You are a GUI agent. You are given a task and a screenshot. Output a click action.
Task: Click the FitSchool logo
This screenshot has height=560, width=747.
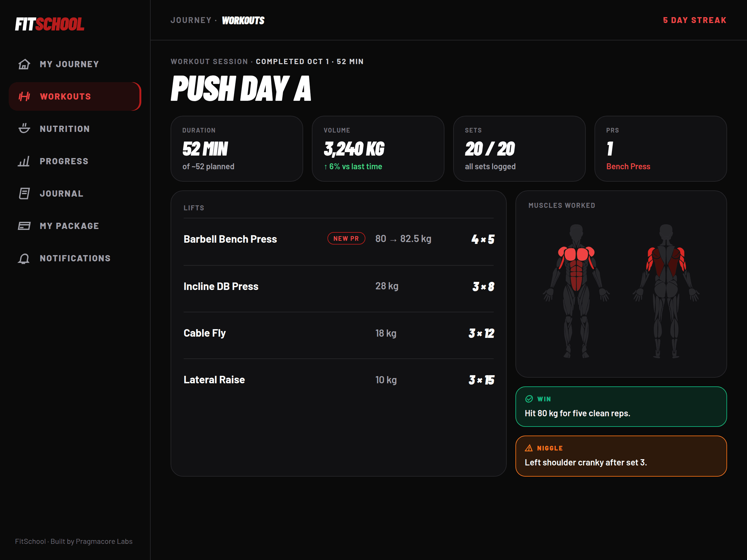coord(49,24)
